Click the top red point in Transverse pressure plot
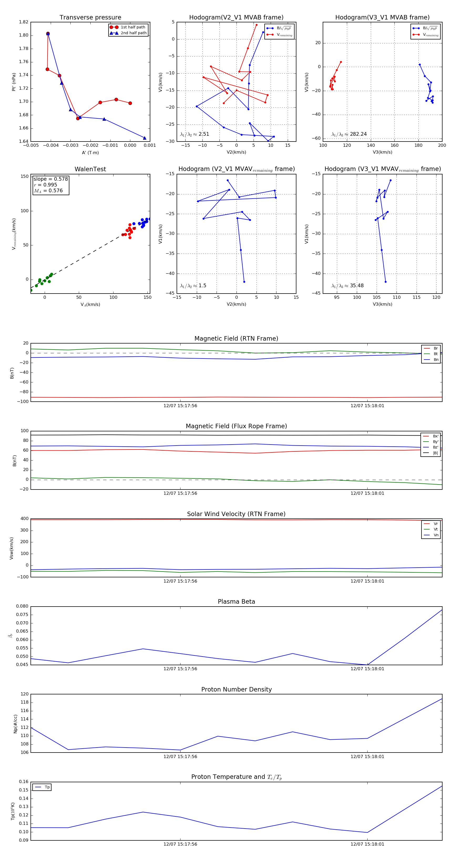 click(x=48, y=34)
